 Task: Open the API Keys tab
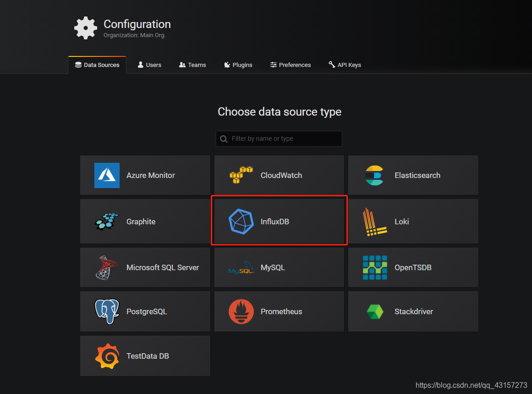click(x=345, y=65)
